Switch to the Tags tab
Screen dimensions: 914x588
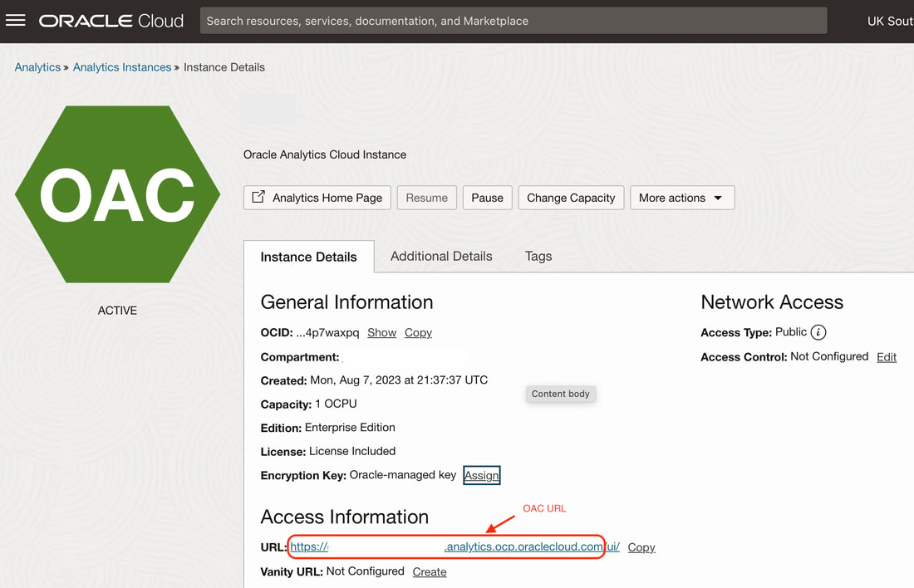pos(538,257)
